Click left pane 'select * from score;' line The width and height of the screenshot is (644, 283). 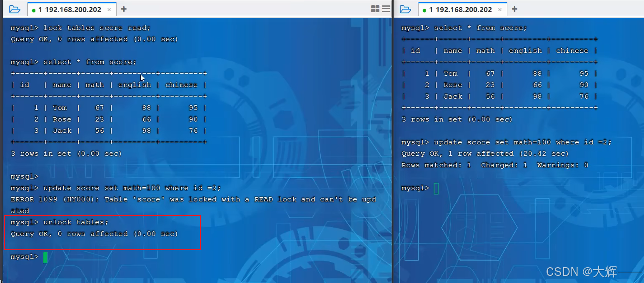coord(74,62)
